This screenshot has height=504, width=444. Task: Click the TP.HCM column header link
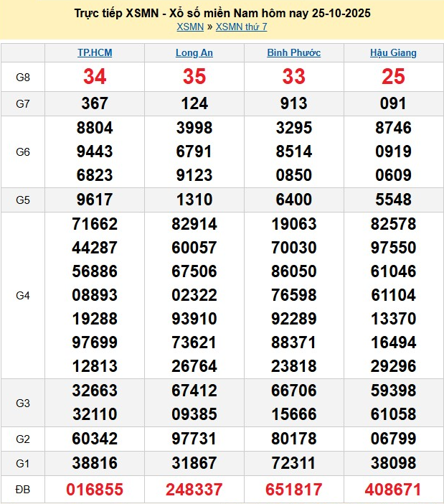click(x=95, y=53)
